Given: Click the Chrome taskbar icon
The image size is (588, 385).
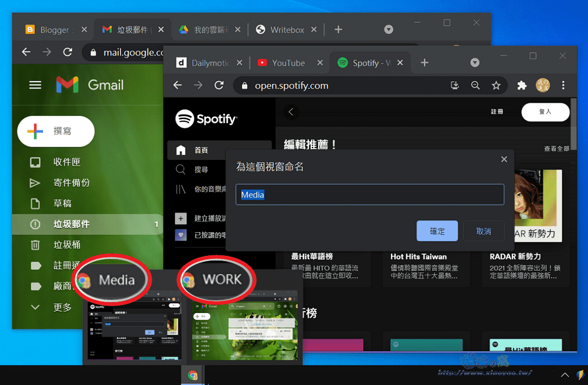Looking at the screenshot, I should (x=193, y=375).
